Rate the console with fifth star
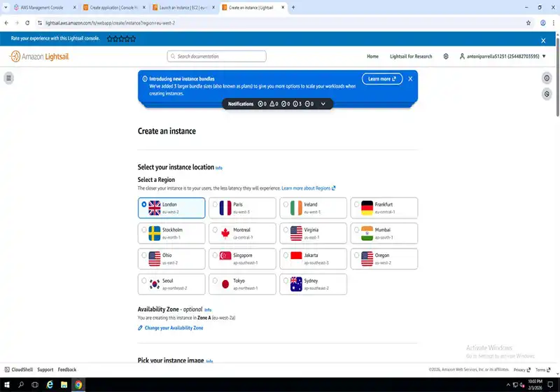The height and width of the screenshot is (392, 560). 133,38
